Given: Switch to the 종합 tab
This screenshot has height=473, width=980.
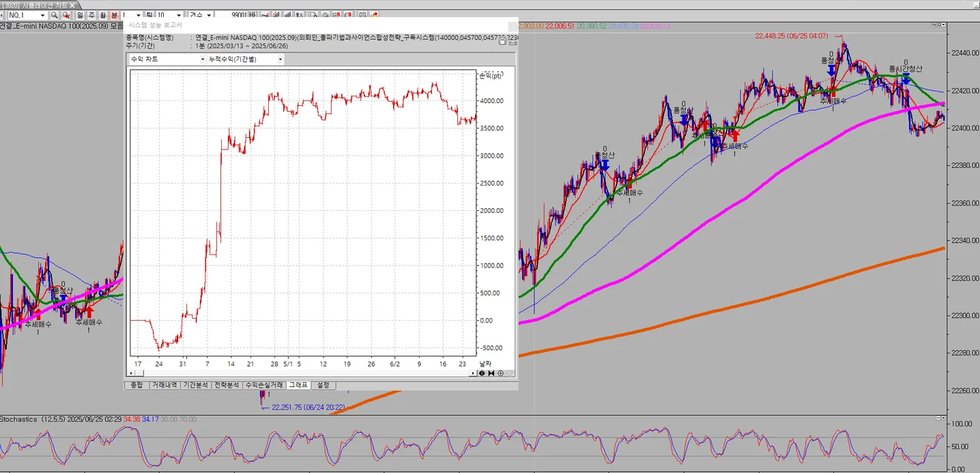Looking at the screenshot, I should [136, 385].
